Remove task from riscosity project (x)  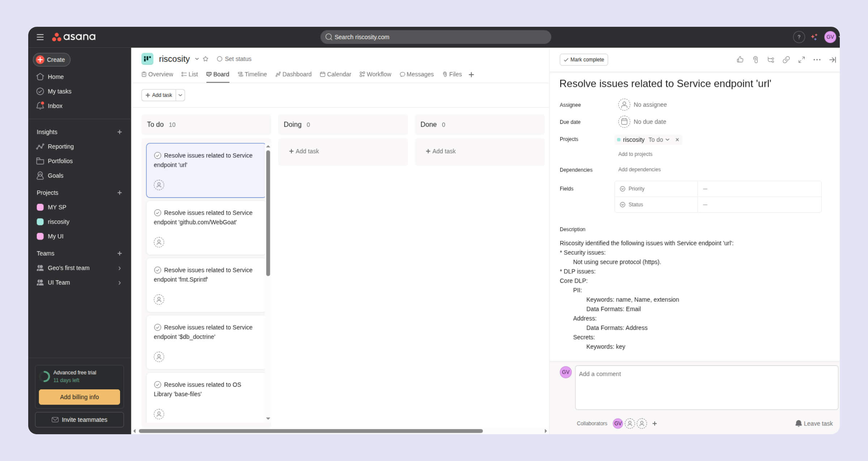677,140
